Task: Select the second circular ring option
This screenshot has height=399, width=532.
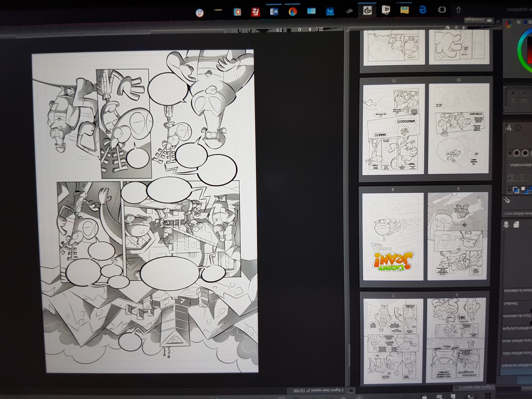Action: [525, 153]
